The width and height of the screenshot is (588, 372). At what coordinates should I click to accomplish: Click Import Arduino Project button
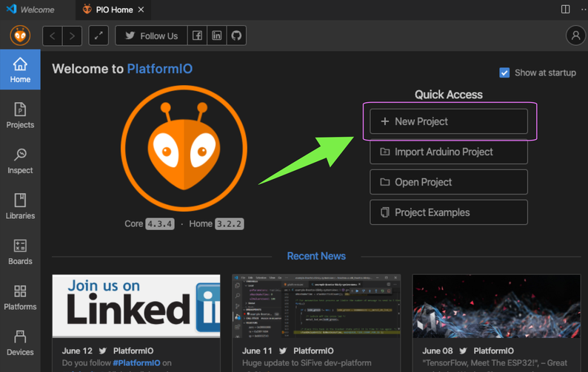point(449,152)
